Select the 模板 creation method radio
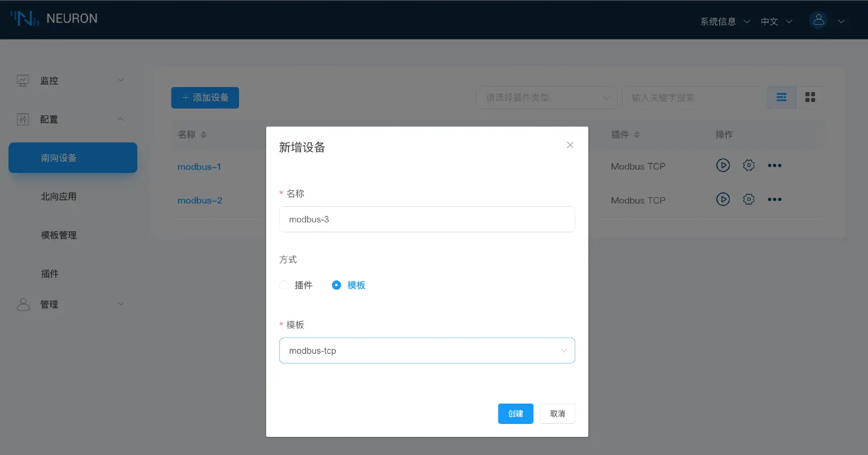The image size is (868, 455). [x=337, y=285]
